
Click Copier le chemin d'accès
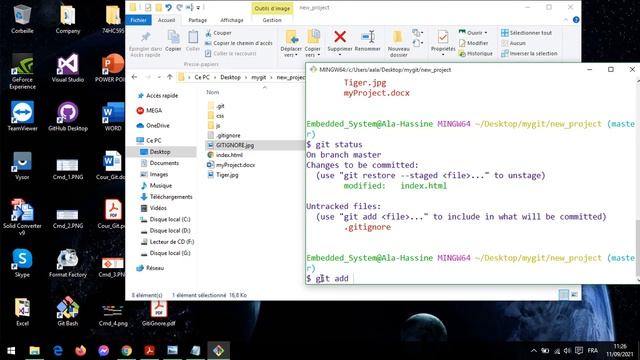click(239, 43)
